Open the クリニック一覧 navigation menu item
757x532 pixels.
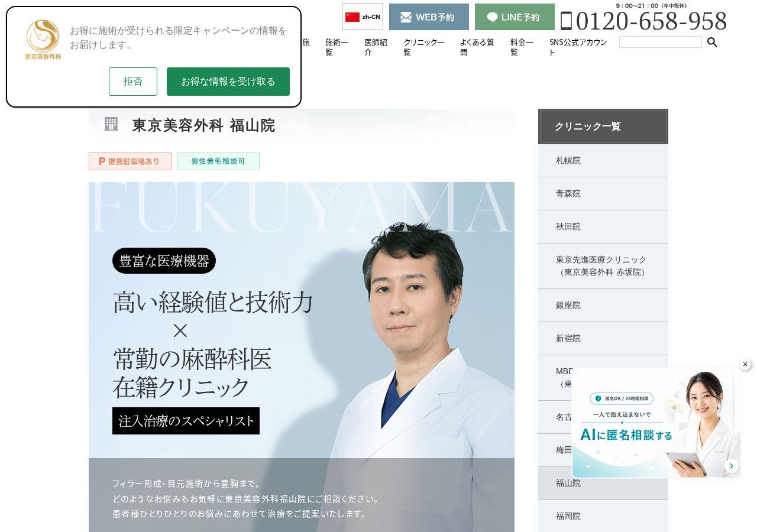(424, 47)
